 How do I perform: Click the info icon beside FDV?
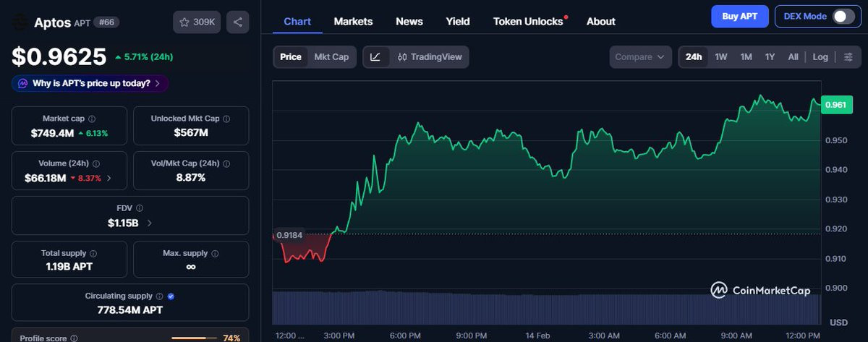coord(140,208)
